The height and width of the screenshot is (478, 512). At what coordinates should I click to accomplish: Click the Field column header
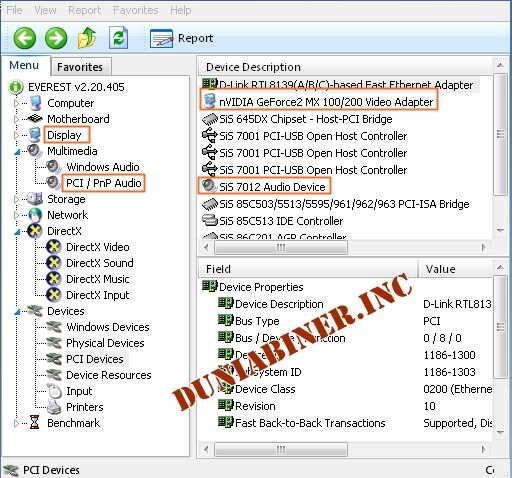point(308,269)
